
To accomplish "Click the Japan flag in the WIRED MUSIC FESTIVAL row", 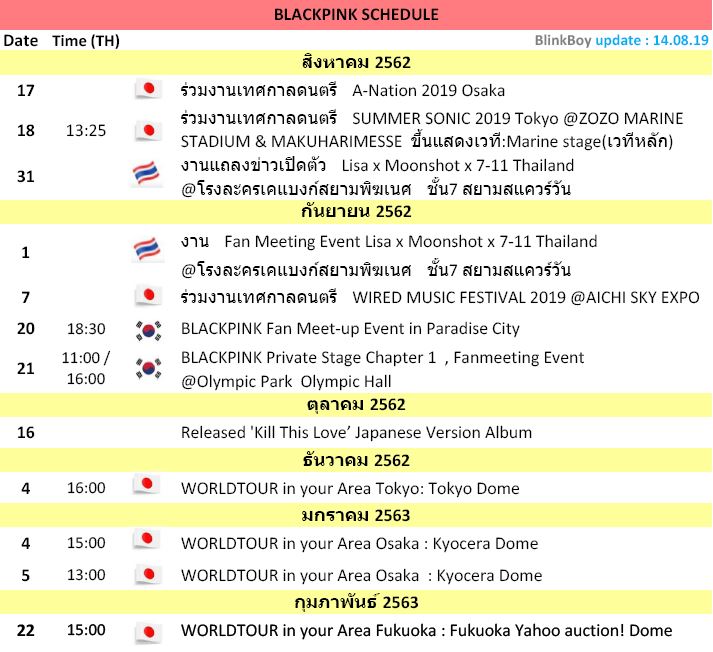I will 148,296.
